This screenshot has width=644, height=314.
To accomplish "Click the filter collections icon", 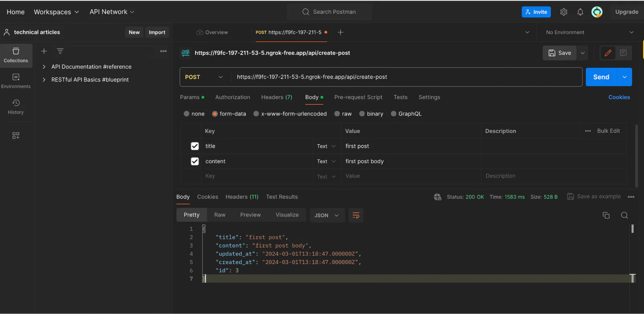I will coord(60,51).
